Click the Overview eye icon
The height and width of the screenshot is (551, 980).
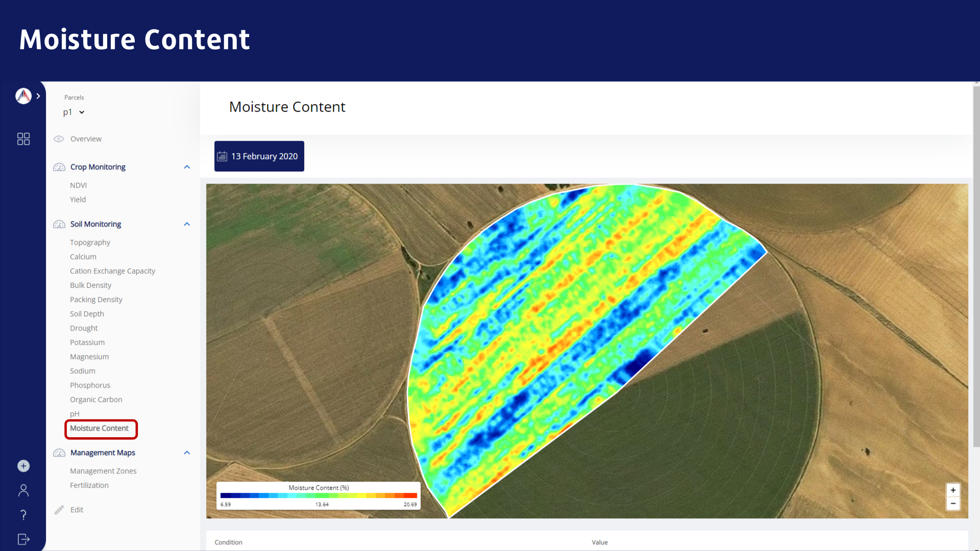click(59, 139)
